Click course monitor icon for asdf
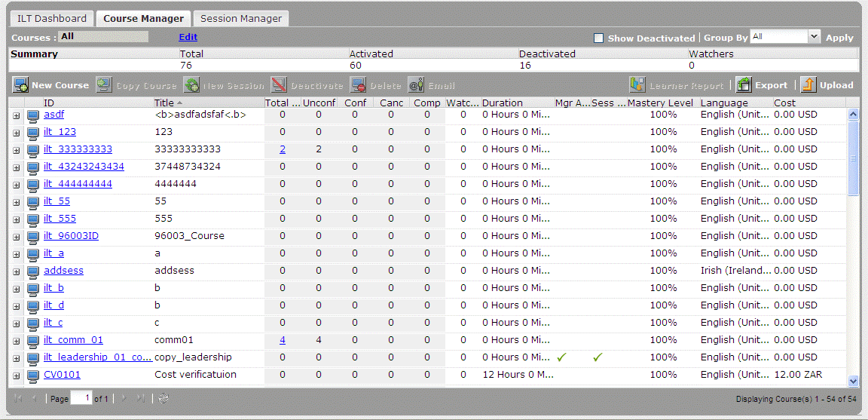The height and width of the screenshot is (420, 868). click(33, 115)
